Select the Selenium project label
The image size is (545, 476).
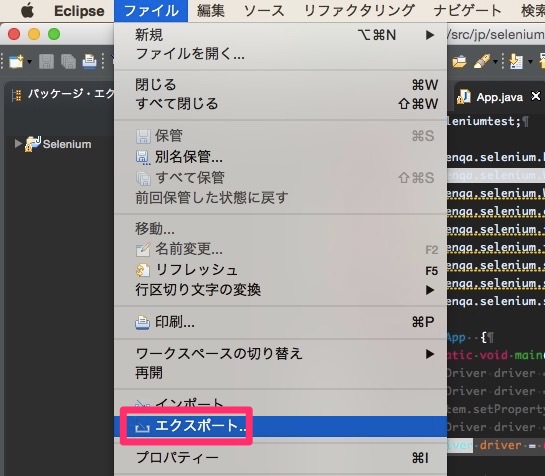pyautogui.click(x=67, y=144)
